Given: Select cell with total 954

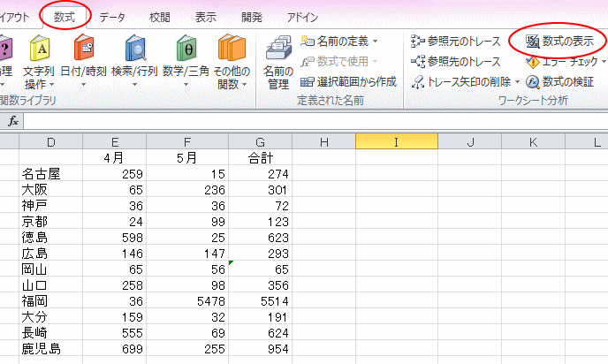Looking at the screenshot, I should (x=260, y=348).
